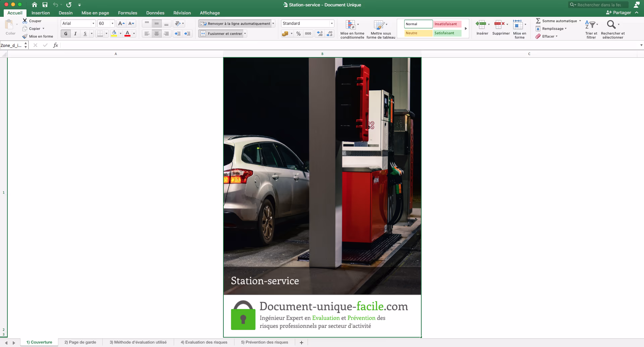Increase the indent level
Viewport: 644px width, 347px height.
(x=187, y=34)
